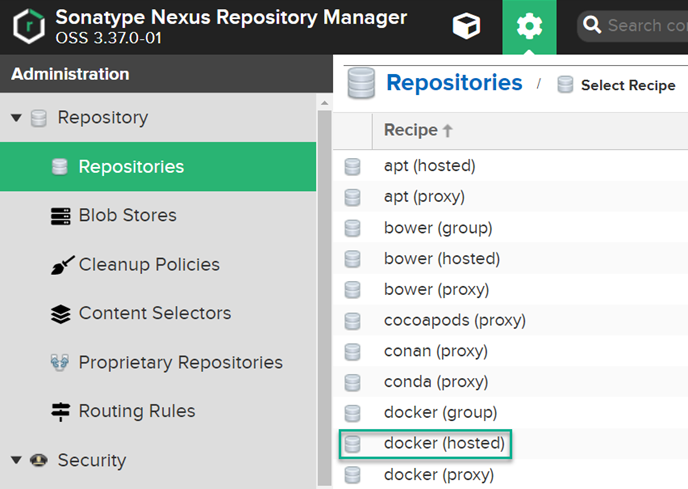Click the icon beside apt (proxy)
688x489 pixels.
coord(352,198)
